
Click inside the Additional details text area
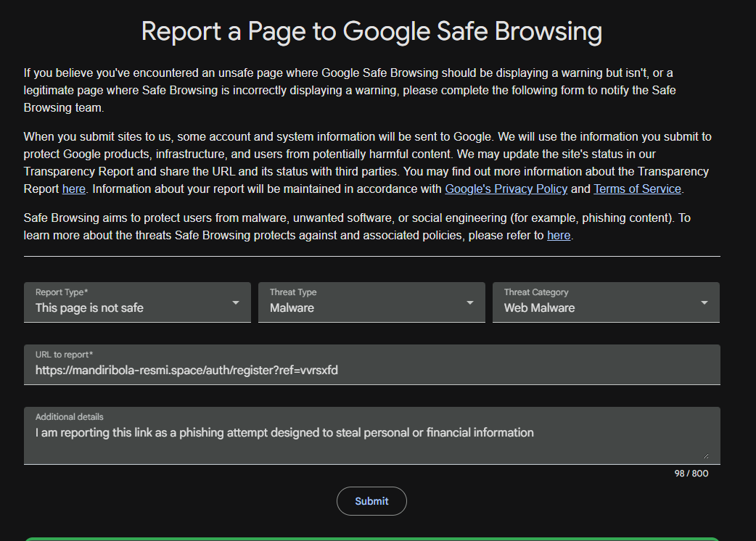click(371, 436)
